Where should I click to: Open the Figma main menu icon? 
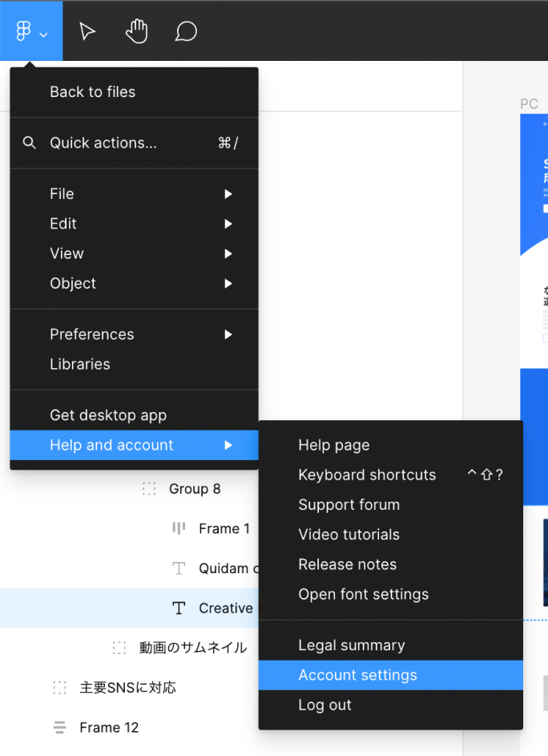click(x=22, y=30)
